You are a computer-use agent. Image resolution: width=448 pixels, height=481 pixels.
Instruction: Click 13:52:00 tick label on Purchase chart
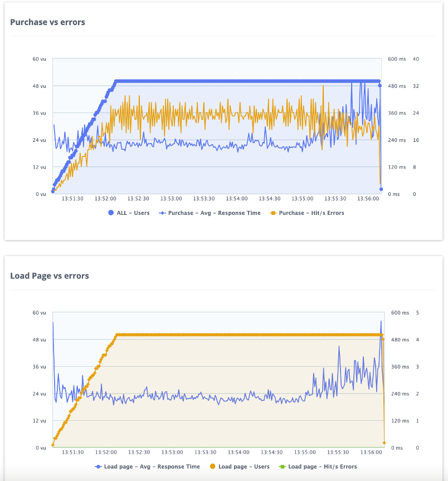[105, 199]
